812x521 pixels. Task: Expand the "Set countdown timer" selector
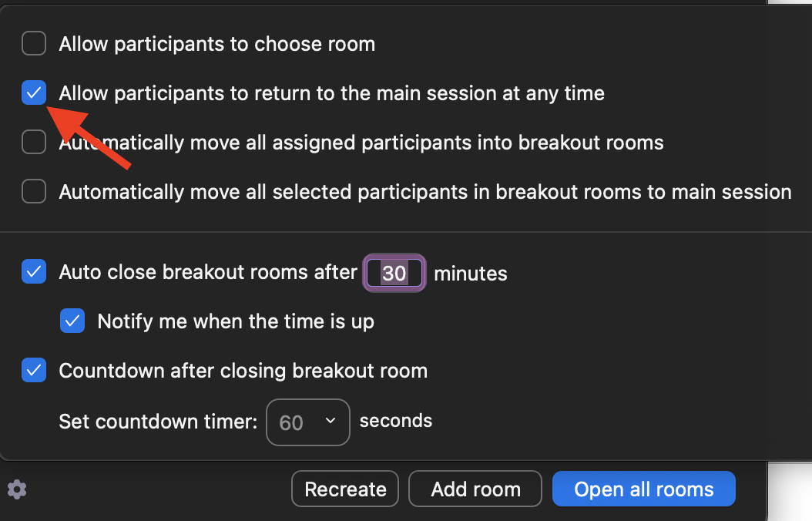point(308,422)
